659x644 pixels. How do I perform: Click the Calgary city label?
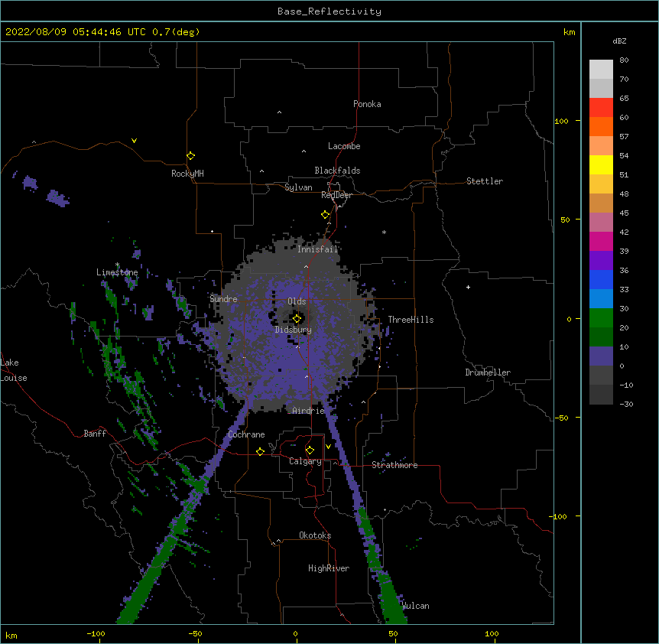point(306,461)
